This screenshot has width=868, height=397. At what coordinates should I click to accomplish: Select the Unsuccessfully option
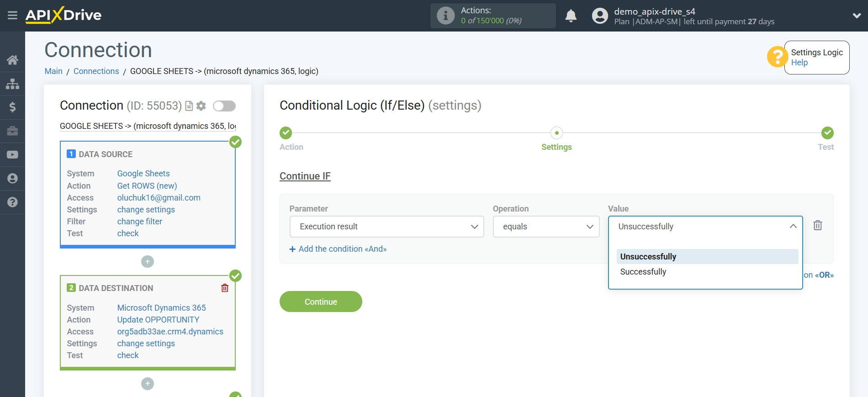(707, 257)
